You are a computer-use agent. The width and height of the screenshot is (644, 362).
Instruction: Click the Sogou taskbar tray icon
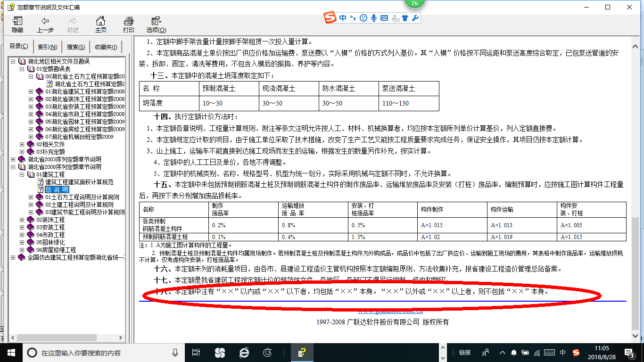pos(576,352)
